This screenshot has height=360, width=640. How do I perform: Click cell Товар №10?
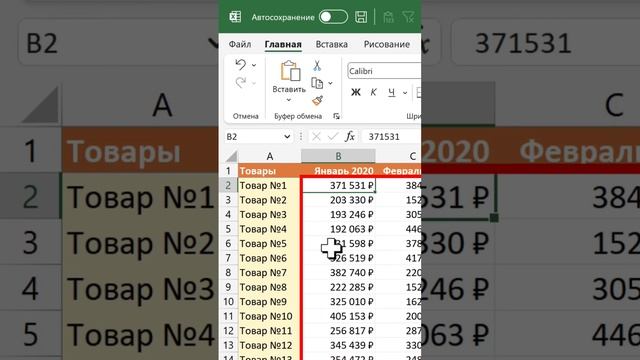point(269,316)
